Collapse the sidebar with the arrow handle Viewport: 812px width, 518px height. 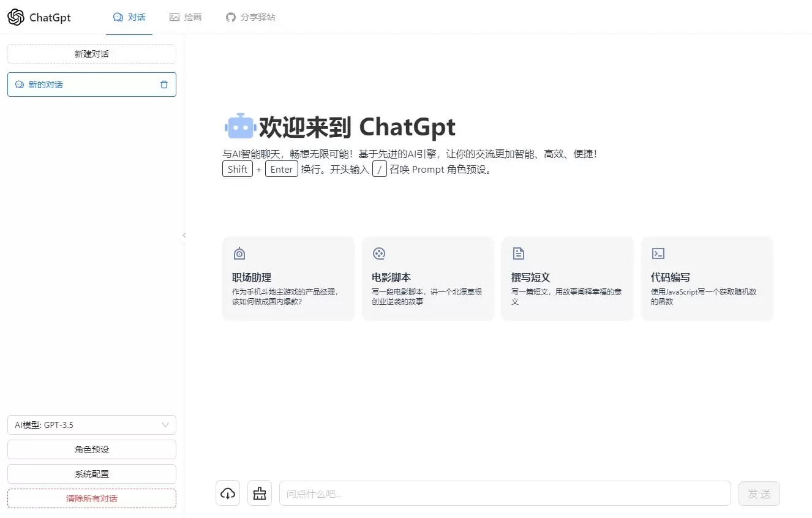click(184, 235)
